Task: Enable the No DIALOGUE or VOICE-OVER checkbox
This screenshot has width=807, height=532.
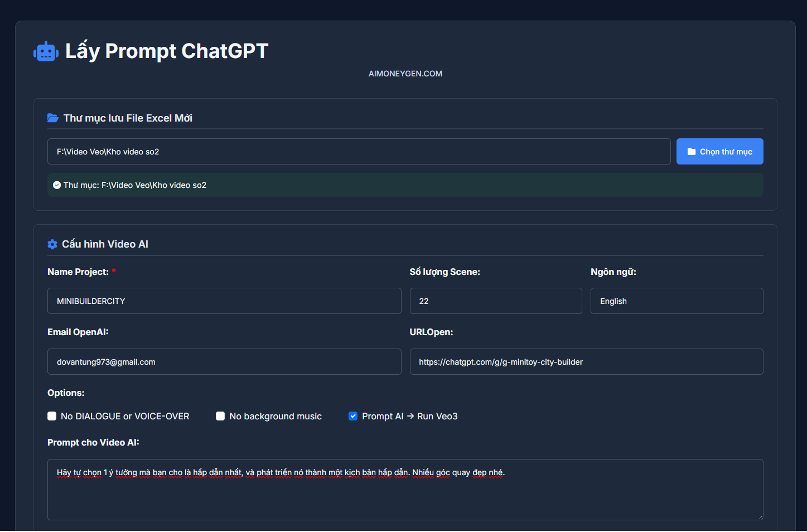Action: [52, 416]
